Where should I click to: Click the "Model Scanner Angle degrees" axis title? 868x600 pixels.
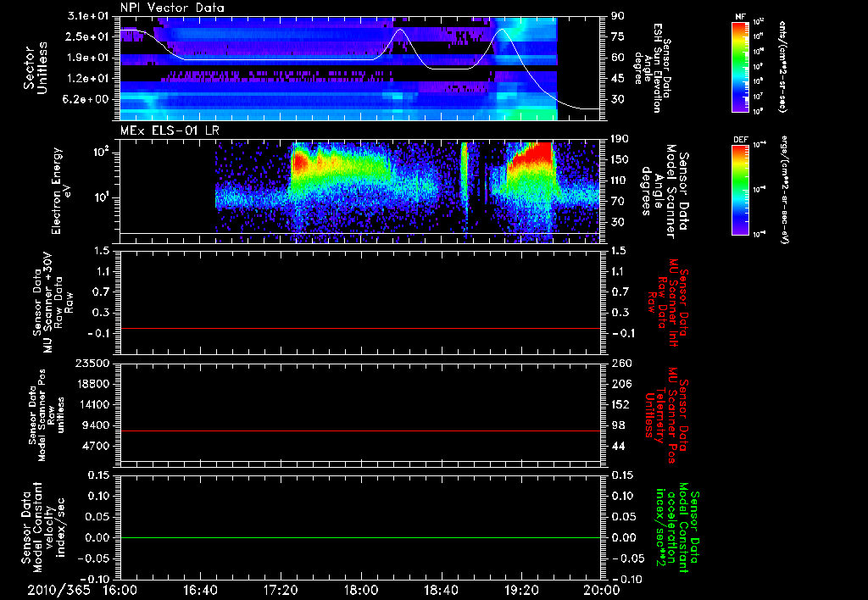(x=665, y=192)
